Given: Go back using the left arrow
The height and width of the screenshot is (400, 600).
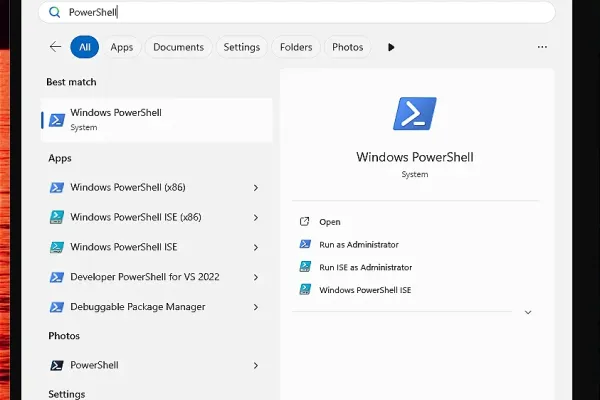Looking at the screenshot, I should [x=55, y=47].
